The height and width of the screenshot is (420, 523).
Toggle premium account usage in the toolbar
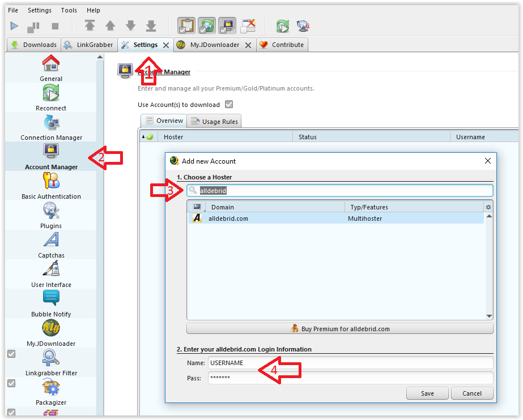point(227,25)
